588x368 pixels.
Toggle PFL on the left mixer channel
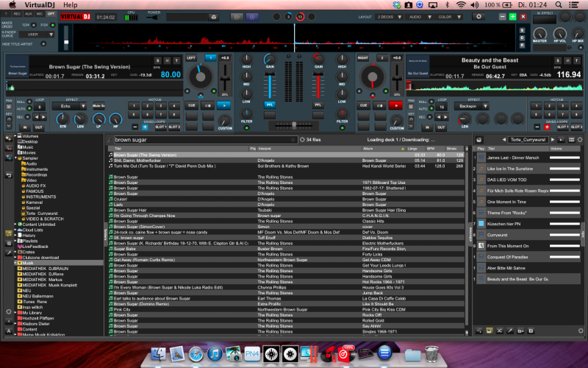pos(269,105)
